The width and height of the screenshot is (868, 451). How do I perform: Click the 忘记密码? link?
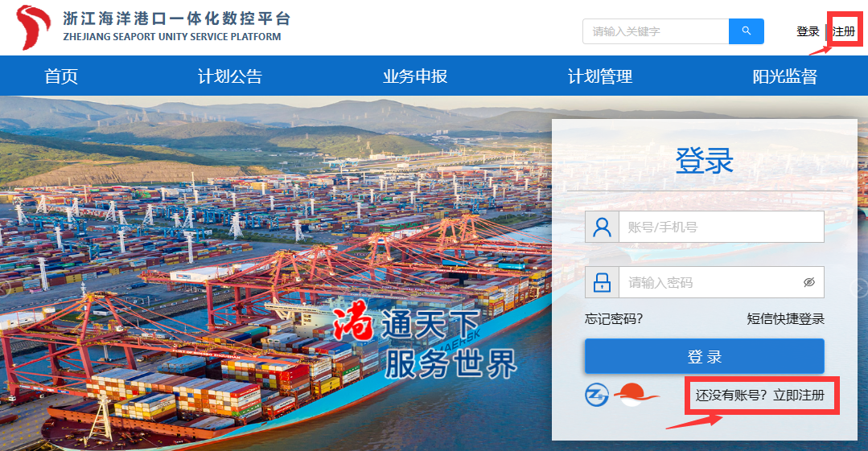click(x=613, y=318)
